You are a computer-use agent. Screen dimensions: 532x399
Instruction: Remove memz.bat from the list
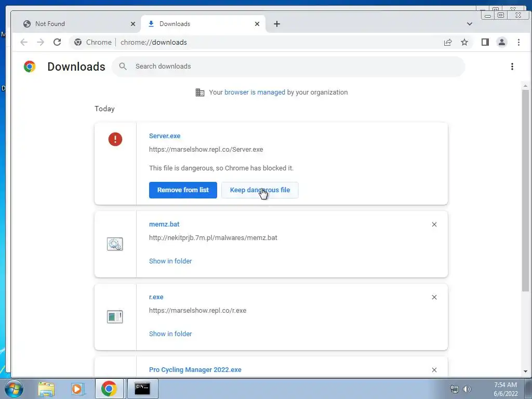point(434,224)
